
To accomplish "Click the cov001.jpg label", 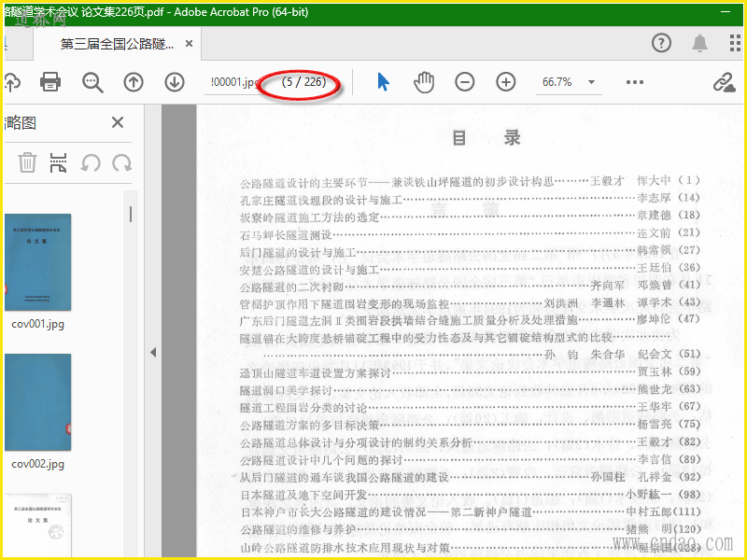I will (37, 324).
